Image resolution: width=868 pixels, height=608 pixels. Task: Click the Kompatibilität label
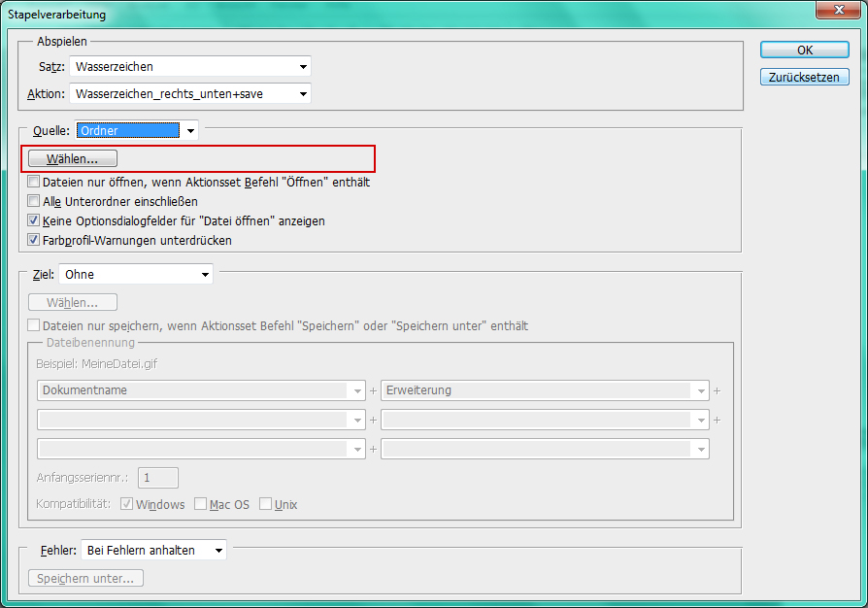pyautogui.click(x=73, y=504)
